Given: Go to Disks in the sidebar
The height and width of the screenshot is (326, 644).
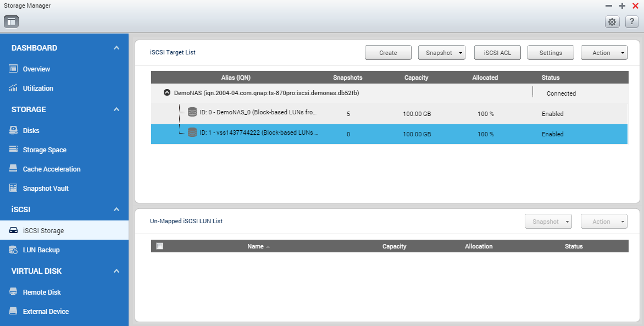Looking at the screenshot, I should tap(31, 131).
